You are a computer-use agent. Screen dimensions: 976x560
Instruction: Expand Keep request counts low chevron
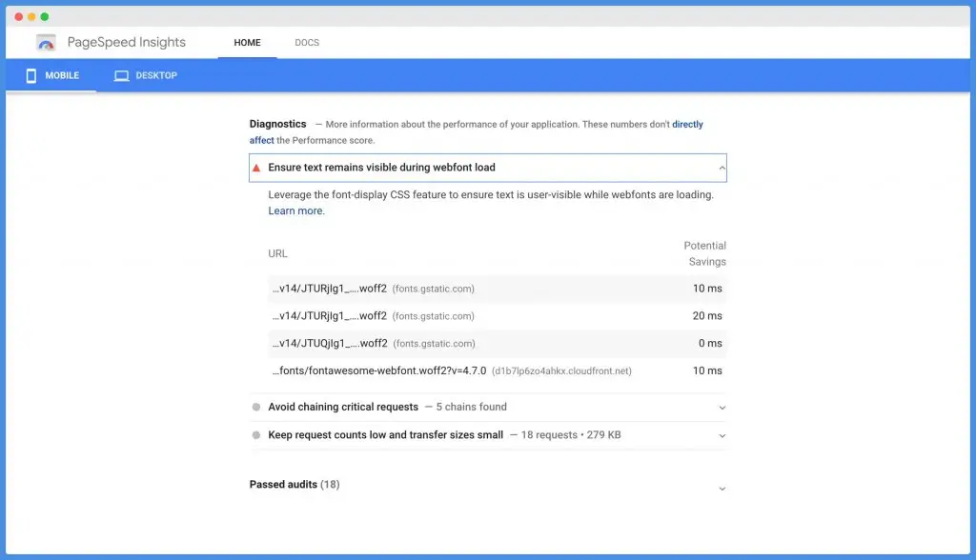pos(722,435)
